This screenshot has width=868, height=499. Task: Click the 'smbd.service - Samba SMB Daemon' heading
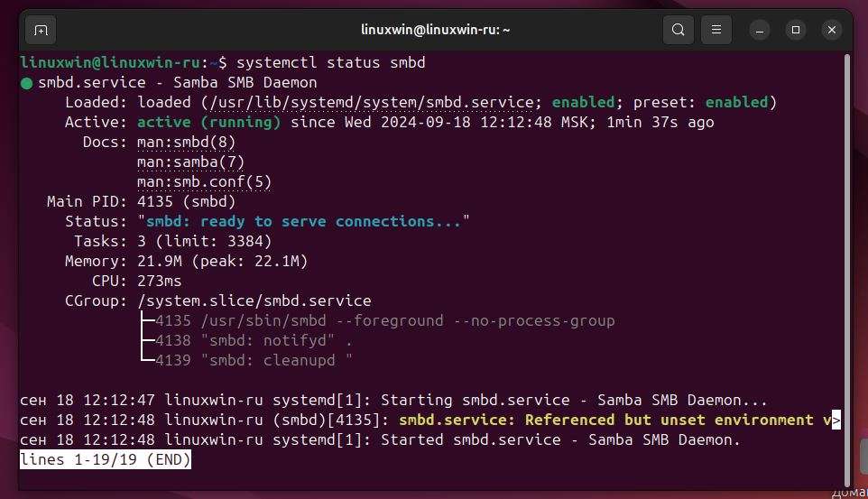[x=177, y=82]
